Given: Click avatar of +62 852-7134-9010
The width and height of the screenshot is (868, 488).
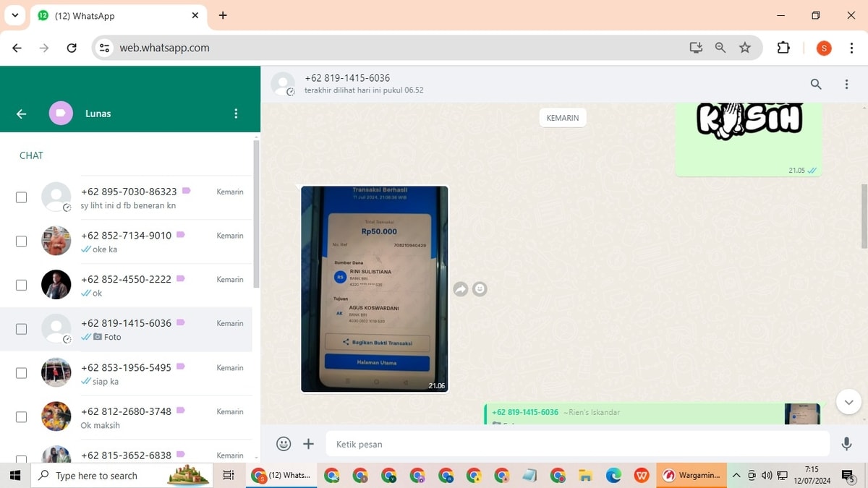Looking at the screenshot, I should (56, 241).
